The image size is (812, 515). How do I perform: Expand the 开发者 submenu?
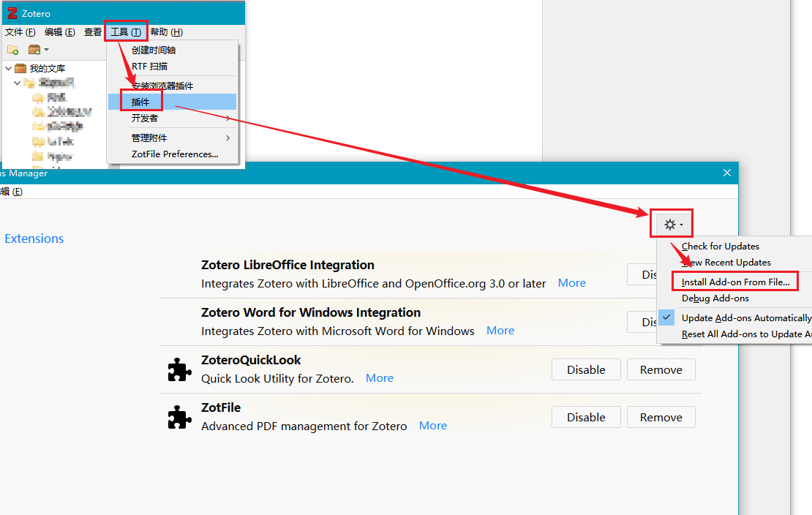pos(172,118)
